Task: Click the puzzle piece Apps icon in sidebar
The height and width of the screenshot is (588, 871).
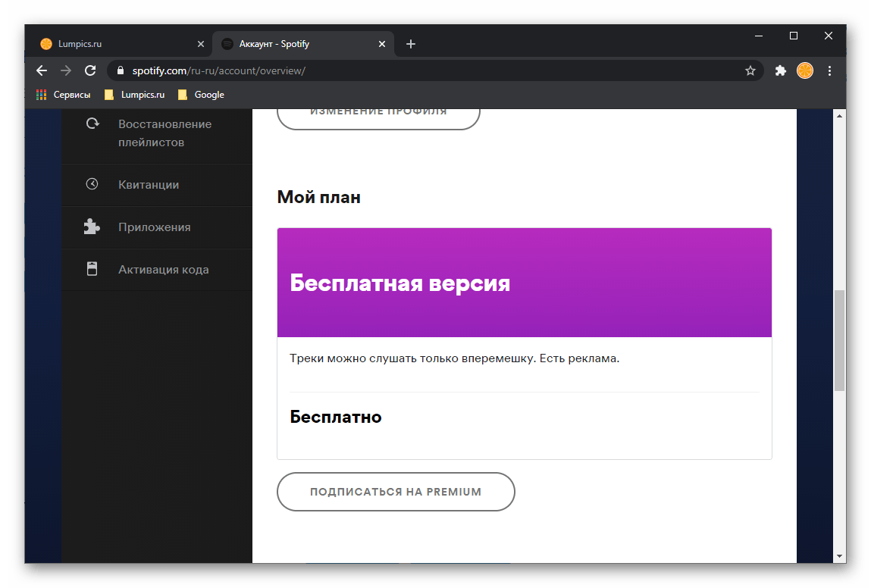Action: click(92, 227)
